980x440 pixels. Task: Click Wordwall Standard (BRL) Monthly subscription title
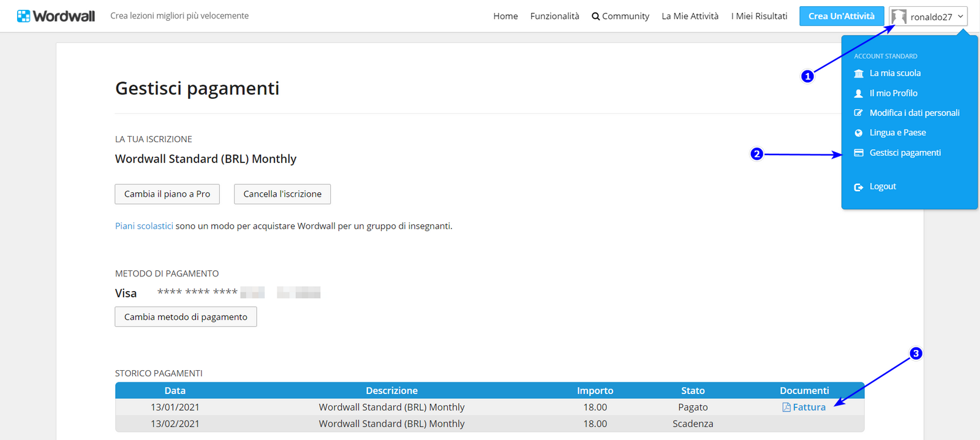[x=206, y=159]
